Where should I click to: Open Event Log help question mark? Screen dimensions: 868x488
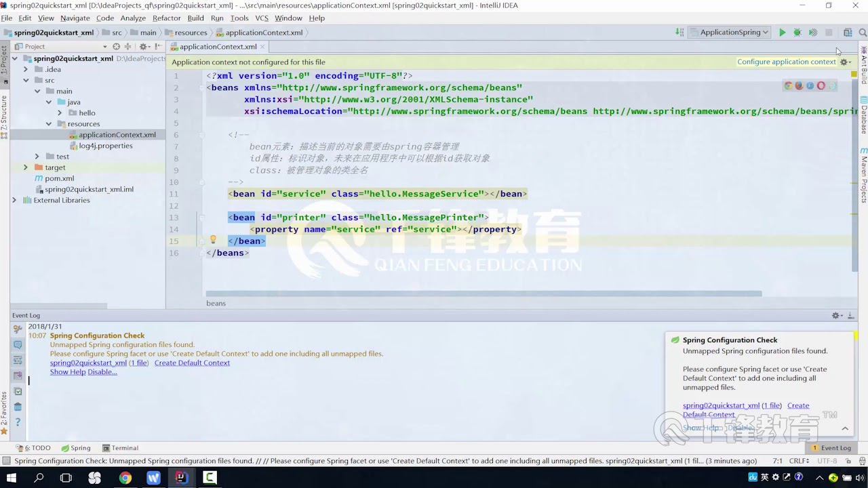coord(18,423)
